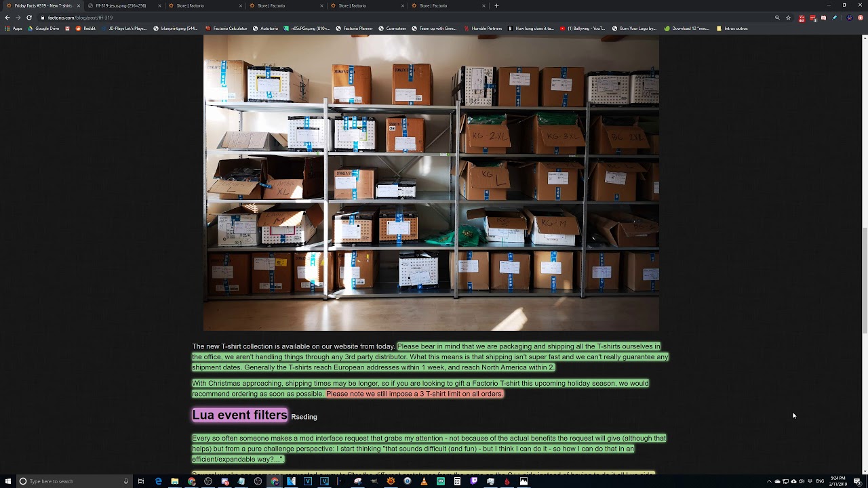Open the ENG language selector
Image resolution: width=868 pixels, height=488 pixels.
point(820,481)
